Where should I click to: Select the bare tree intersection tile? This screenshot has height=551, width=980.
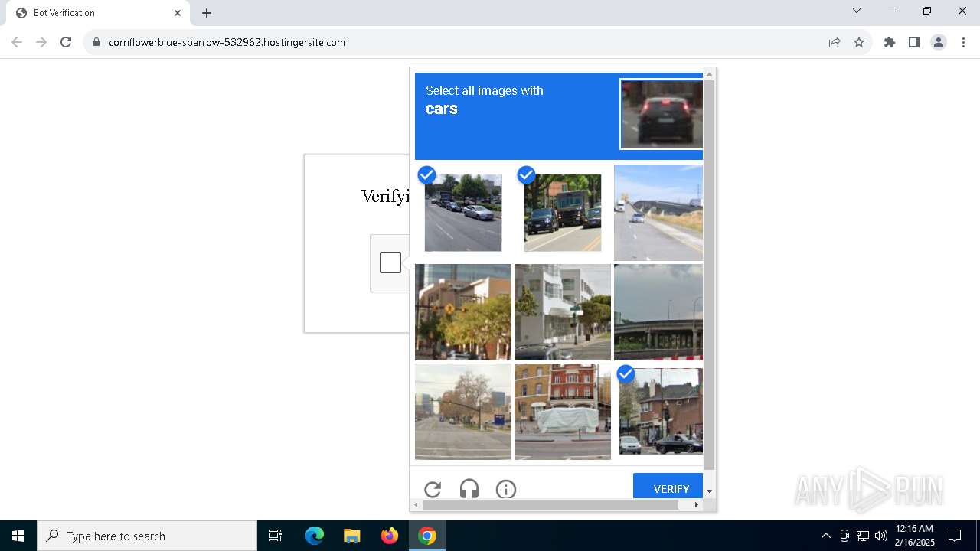coord(463,412)
